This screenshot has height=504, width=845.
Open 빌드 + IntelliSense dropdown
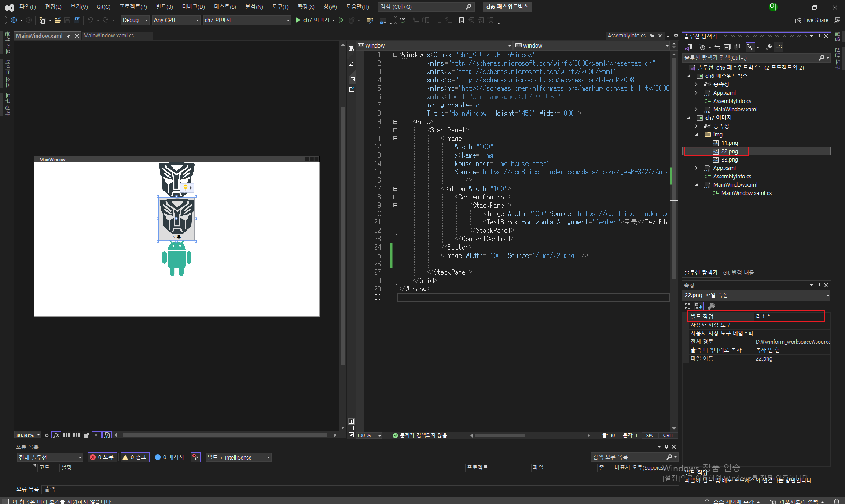click(238, 458)
